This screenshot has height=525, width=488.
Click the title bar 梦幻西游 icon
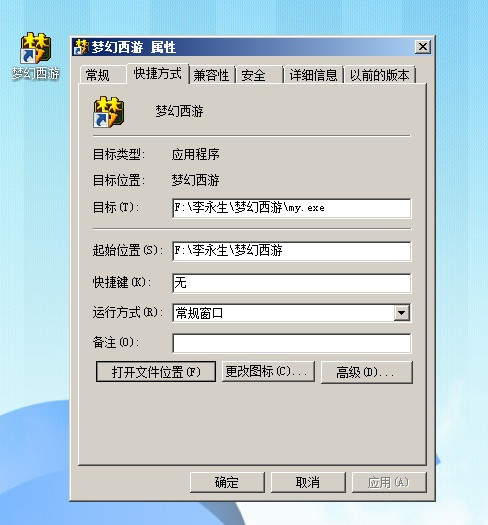pyautogui.click(x=82, y=47)
